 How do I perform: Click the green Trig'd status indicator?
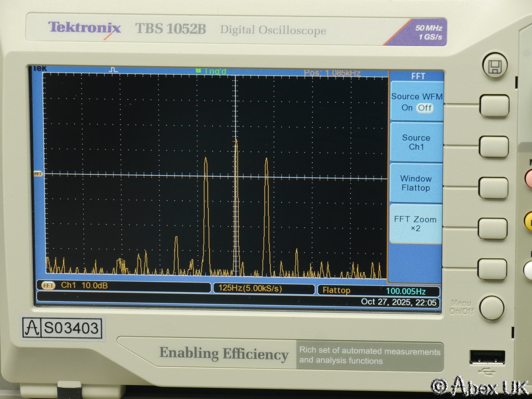[x=212, y=71]
